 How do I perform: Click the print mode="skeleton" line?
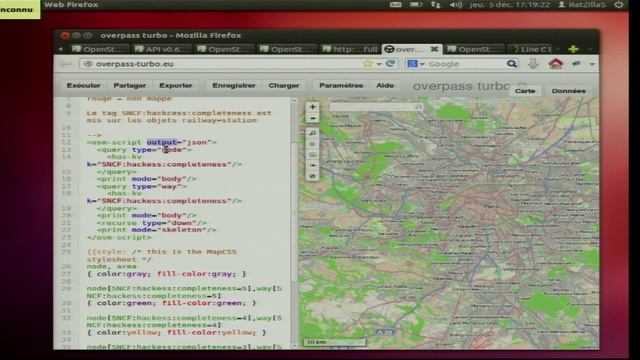156,230
